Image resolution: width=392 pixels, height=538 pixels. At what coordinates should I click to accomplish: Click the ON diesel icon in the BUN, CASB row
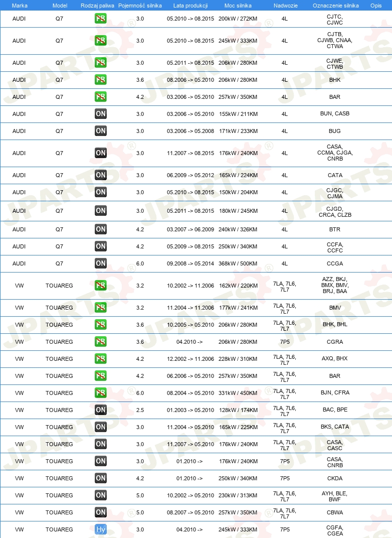pos(100,114)
